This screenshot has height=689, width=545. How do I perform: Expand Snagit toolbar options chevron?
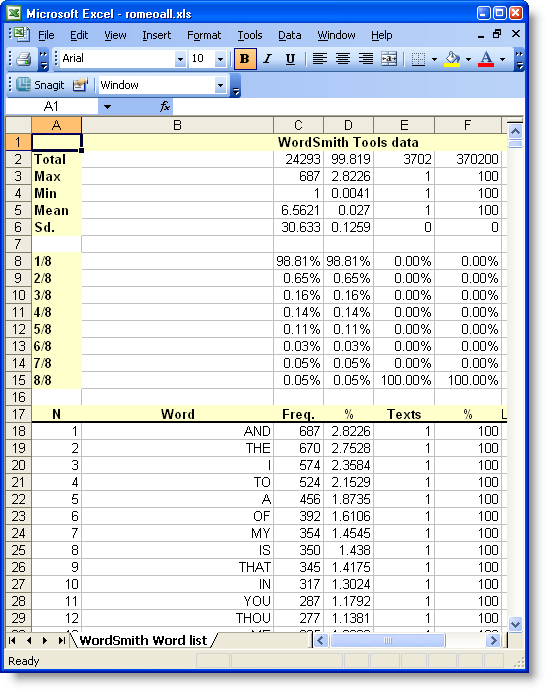point(236,86)
